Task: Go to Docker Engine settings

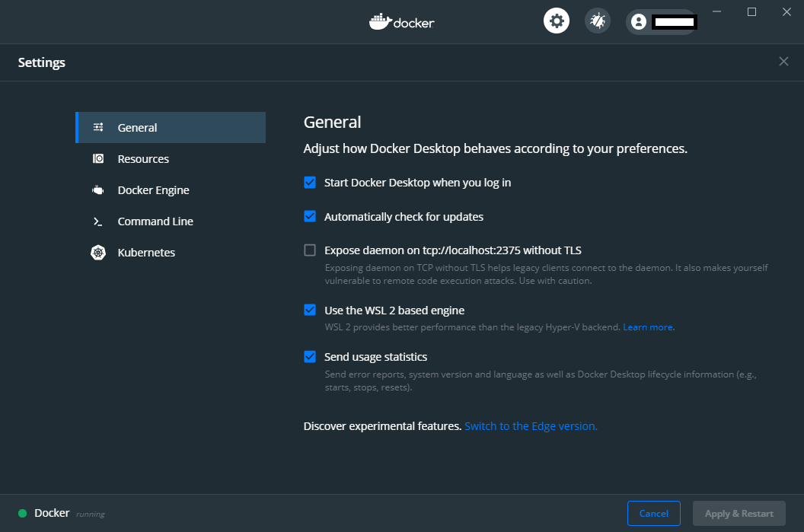Action: (171, 190)
